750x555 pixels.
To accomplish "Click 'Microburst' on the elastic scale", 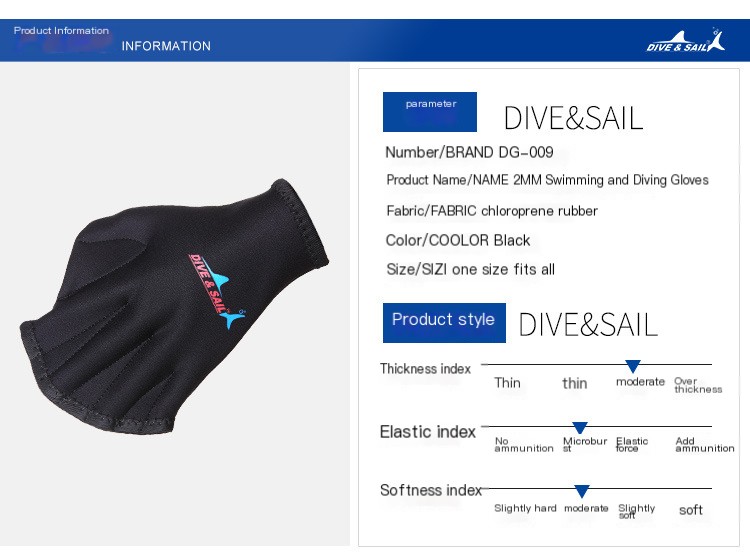I will pos(585,444).
